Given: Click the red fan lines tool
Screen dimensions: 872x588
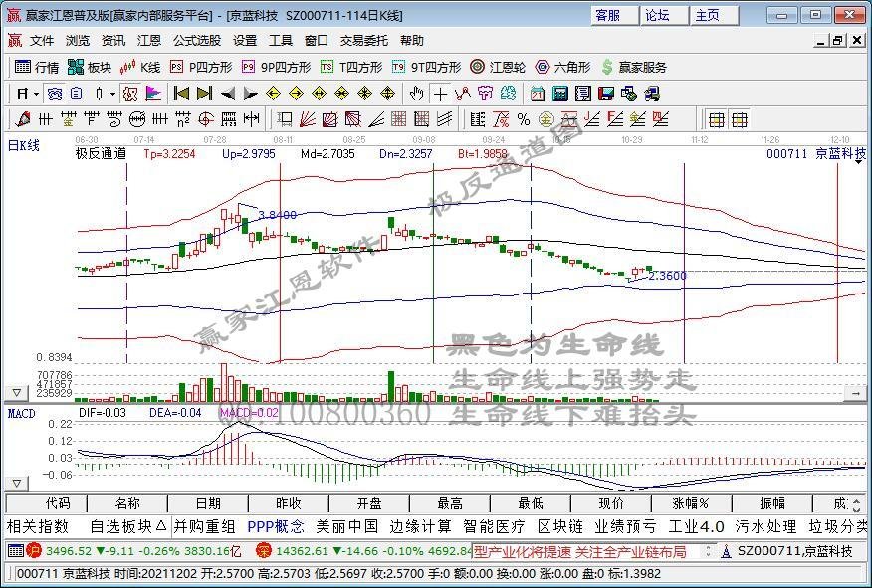Looking at the screenshot, I should [308, 119].
